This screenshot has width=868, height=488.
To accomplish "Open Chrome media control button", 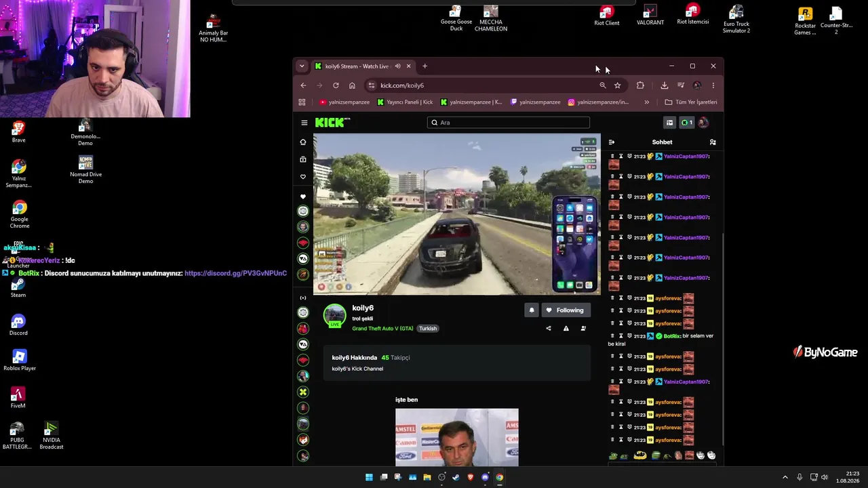I will [x=681, y=85].
